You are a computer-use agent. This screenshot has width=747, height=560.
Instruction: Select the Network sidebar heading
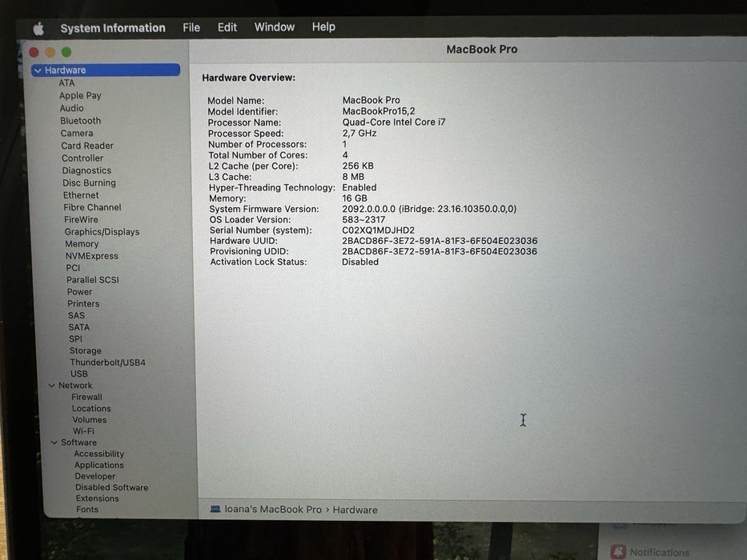click(x=75, y=386)
